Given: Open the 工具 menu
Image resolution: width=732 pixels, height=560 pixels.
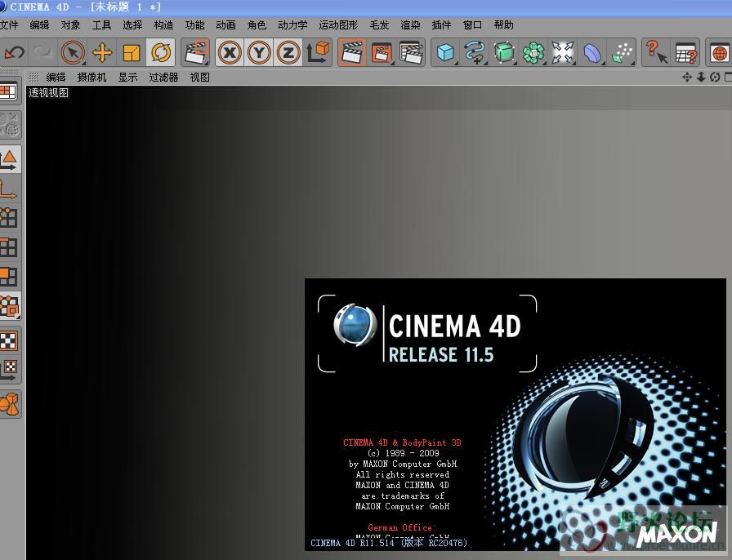Looking at the screenshot, I should pyautogui.click(x=101, y=24).
